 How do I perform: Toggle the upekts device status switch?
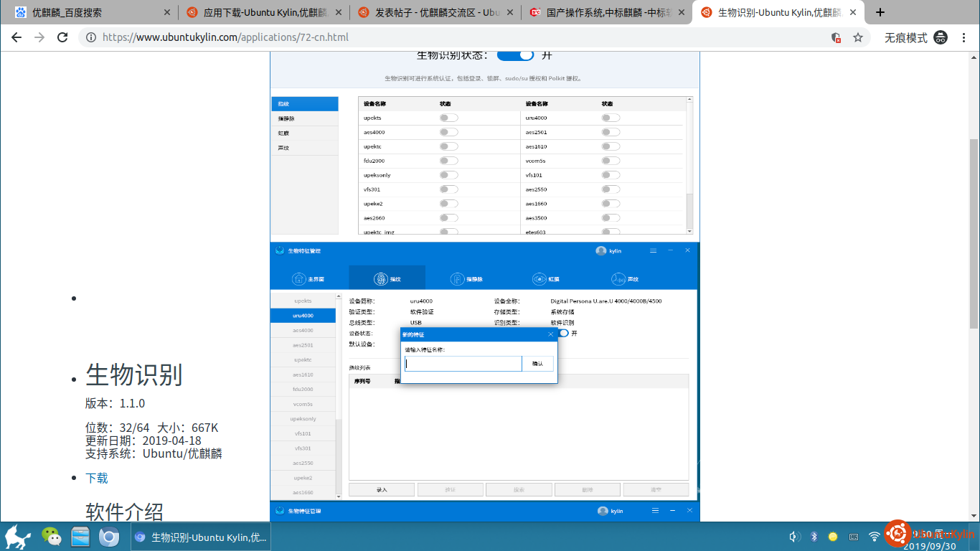448,118
